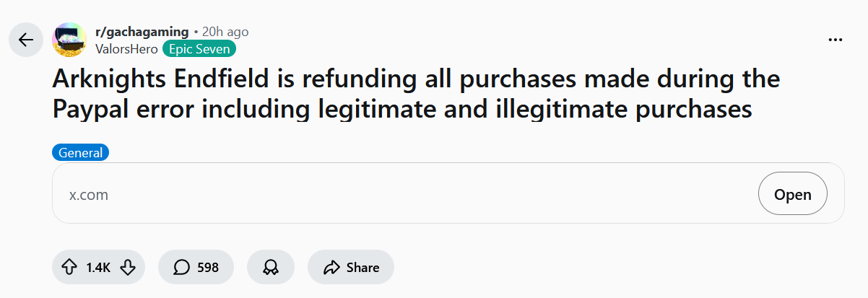The width and height of the screenshot is (868, 298).
Task: Visit the r/gachagaming community link
Action: pos(142,32)
